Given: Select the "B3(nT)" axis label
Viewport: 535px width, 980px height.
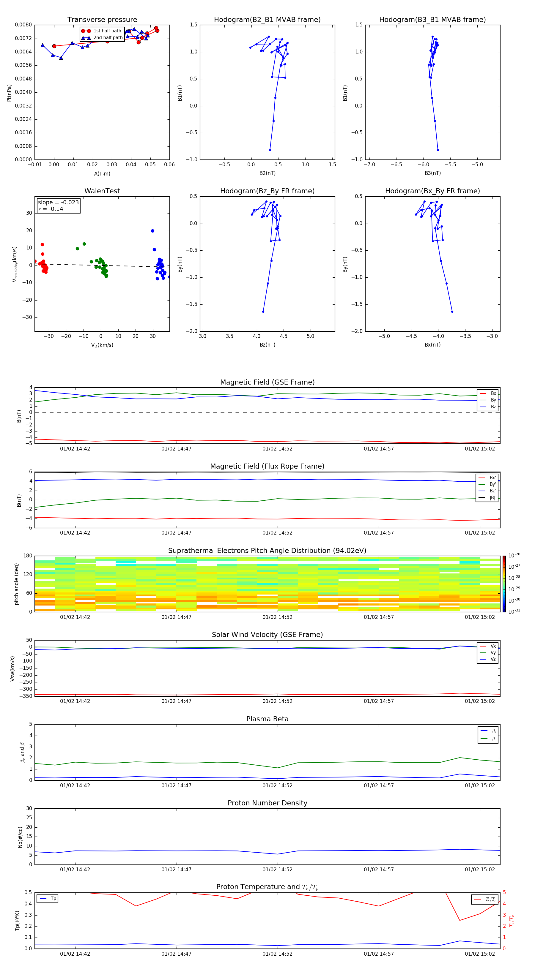Looking at the screenshot, I should 432,173.
